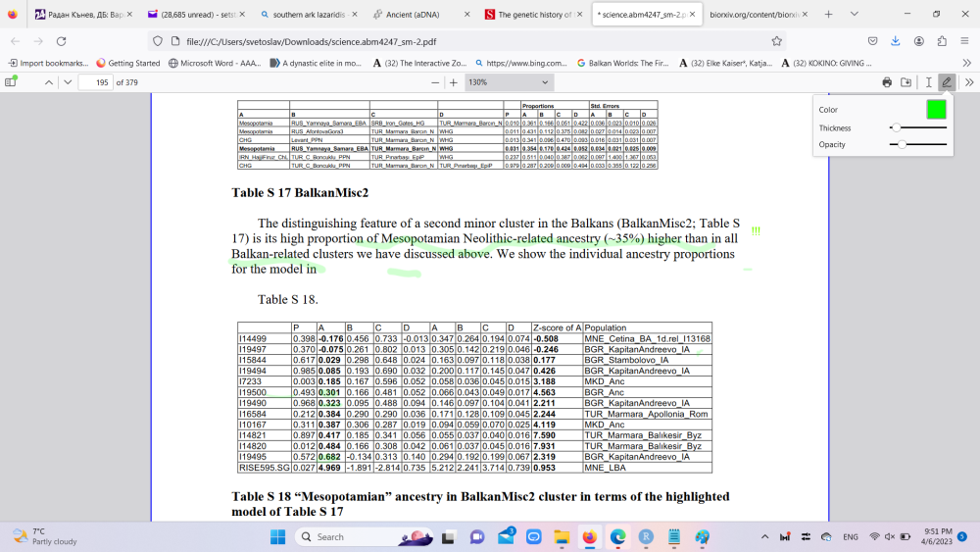Toggle the Draw annotation tool

click(x=947, y=82)
